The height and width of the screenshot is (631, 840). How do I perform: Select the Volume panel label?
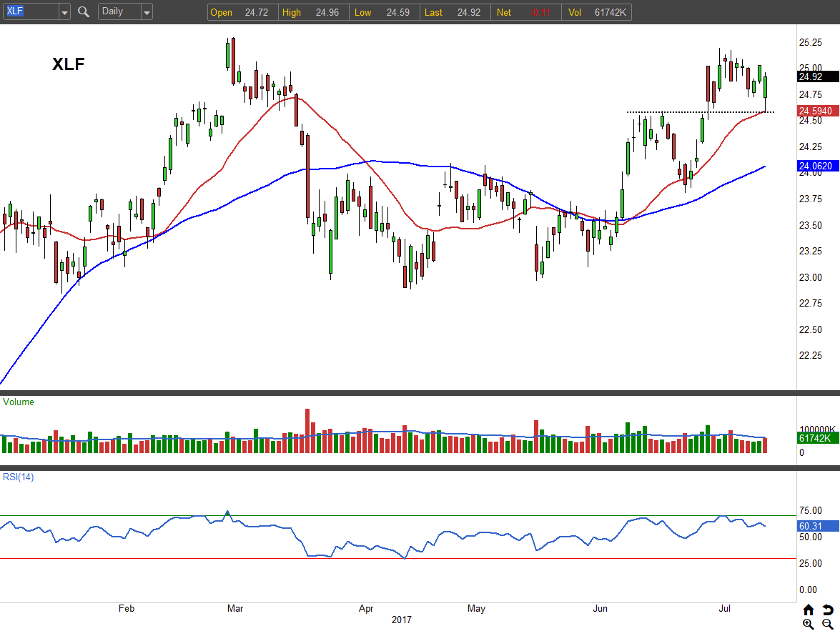click(19, 402)
